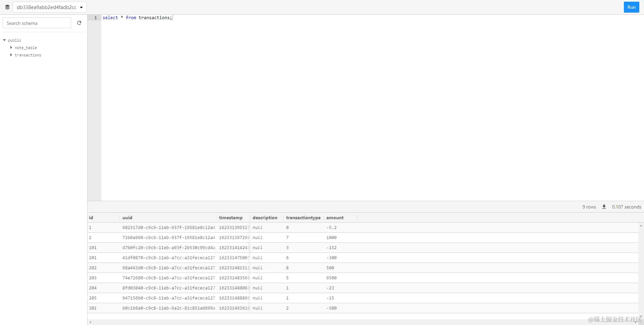Sort by the description column header
This screenshot has width=644, height=325.
[x=265, y=218]
